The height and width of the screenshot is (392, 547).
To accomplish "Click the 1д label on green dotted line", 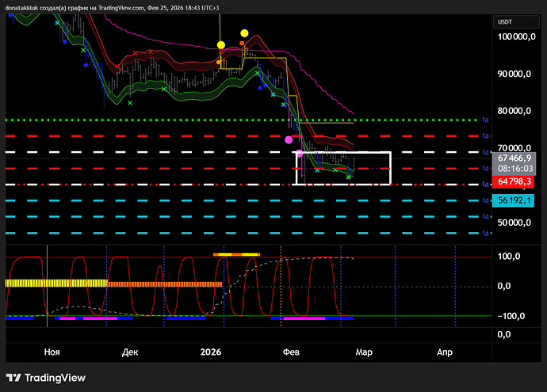I will click(484, 120).
